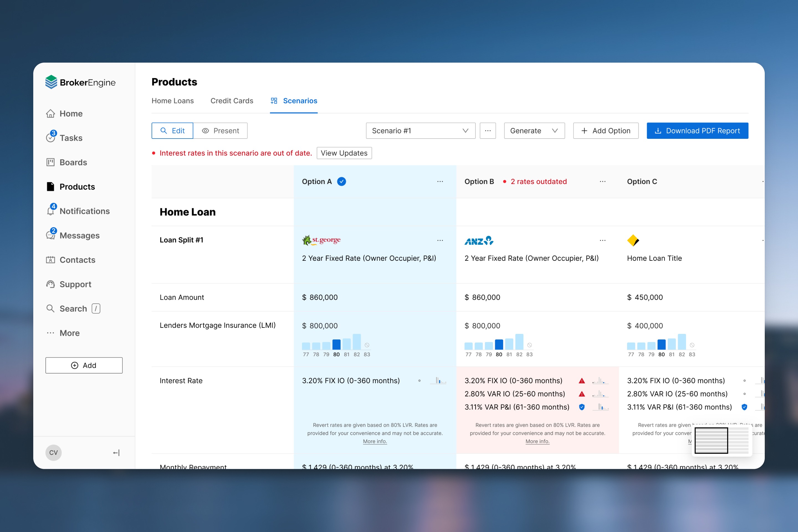Click the Download PDF Report button
The width and height of the screenshot is (798, 532).
pos(697,131)
